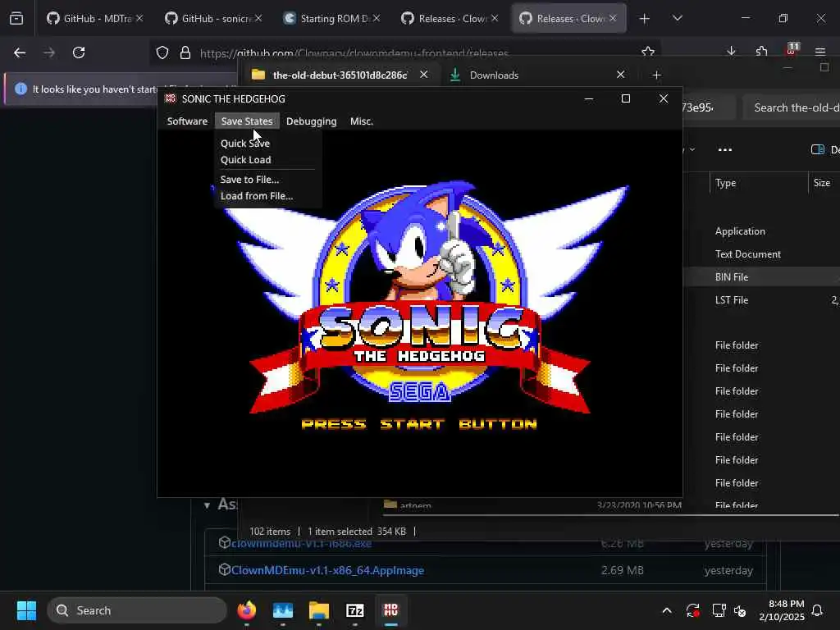Select the LST File row in Explorer

762,300
